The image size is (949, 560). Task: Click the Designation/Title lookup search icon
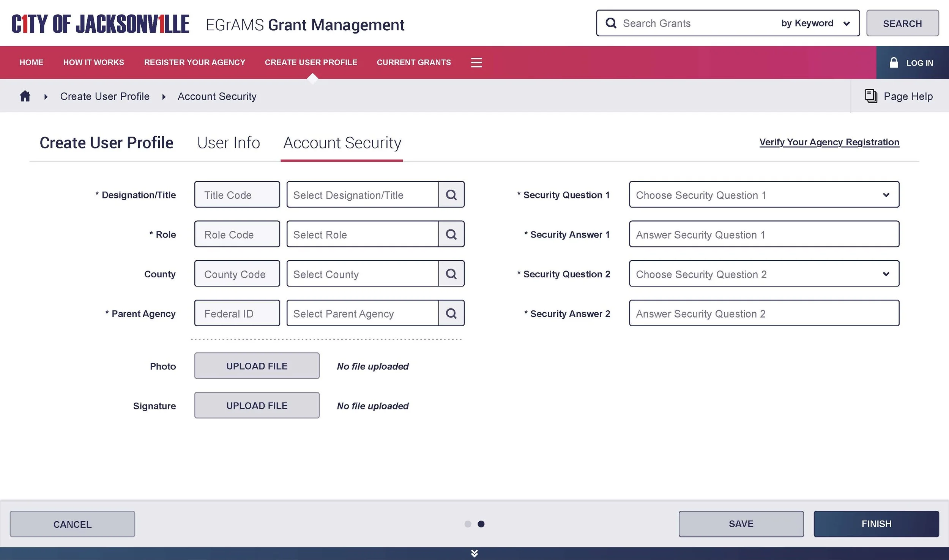(451, 195)
